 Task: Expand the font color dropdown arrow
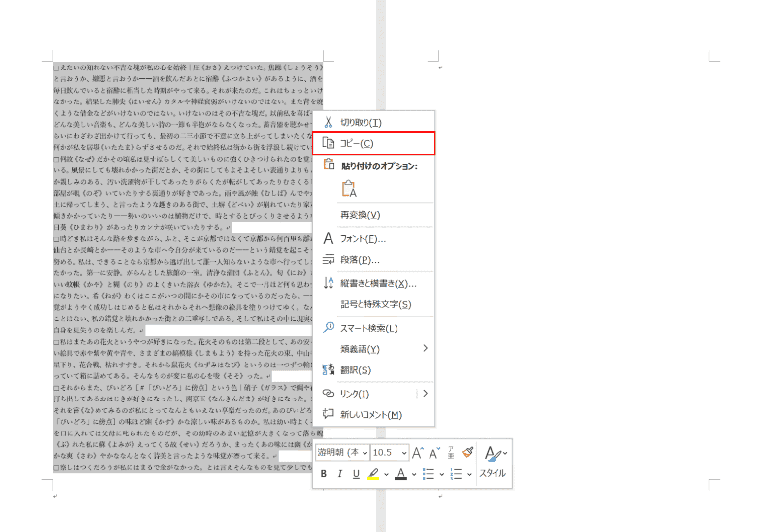pyautogui.click(x=414, y=474)
